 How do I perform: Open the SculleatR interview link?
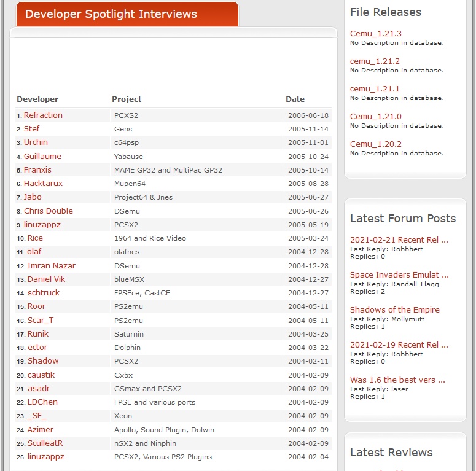(x=45, y=443)
